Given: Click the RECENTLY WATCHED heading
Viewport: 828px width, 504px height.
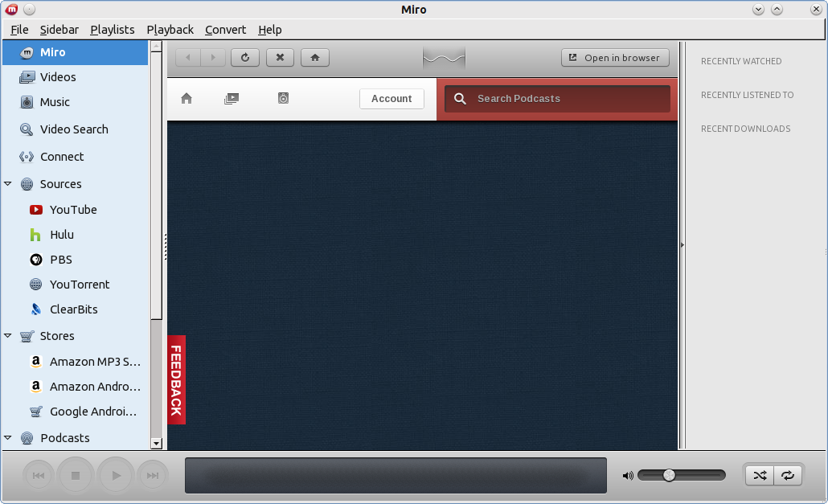Looking at the screenshot, I should click(741, 61).
